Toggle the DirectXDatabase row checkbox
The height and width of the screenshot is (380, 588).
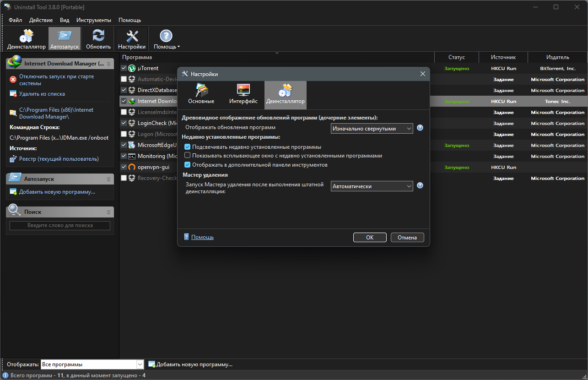[124, 90]
